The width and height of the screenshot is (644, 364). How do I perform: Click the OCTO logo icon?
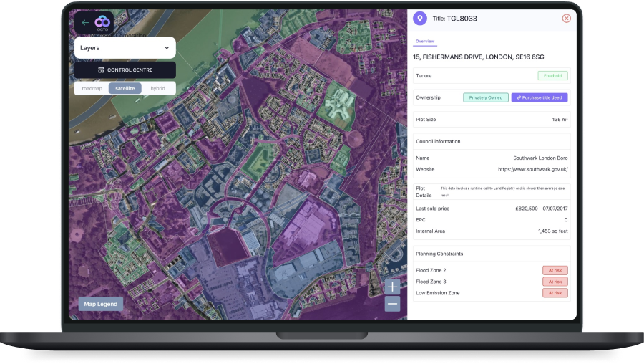pos(102,23)
